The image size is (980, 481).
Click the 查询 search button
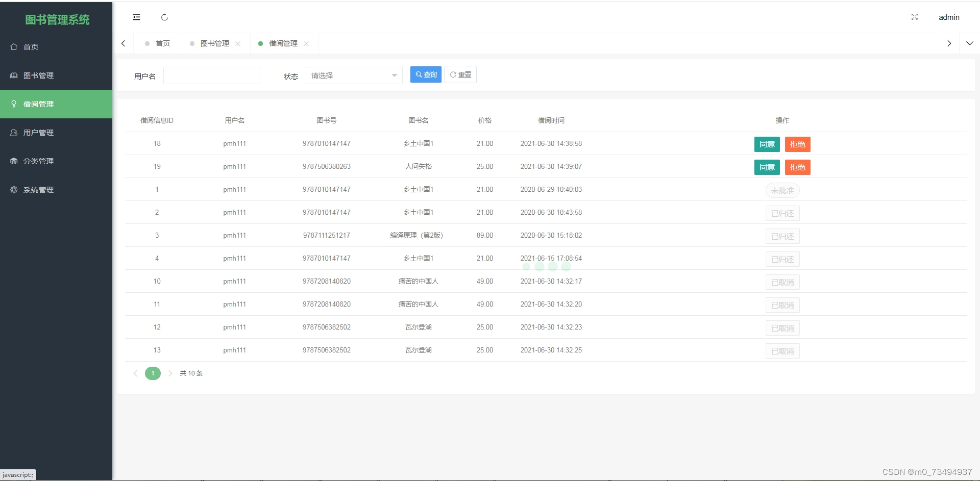[426, 74]
